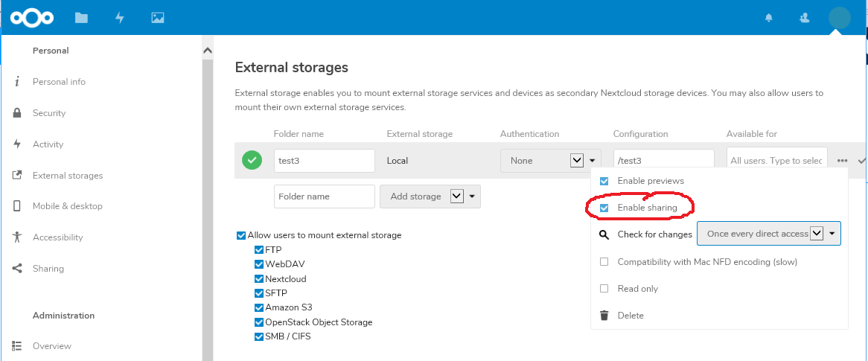This screenshot has height=361, width=868.
Task: Click the empty Folder name input field
Action: point(324,197)
